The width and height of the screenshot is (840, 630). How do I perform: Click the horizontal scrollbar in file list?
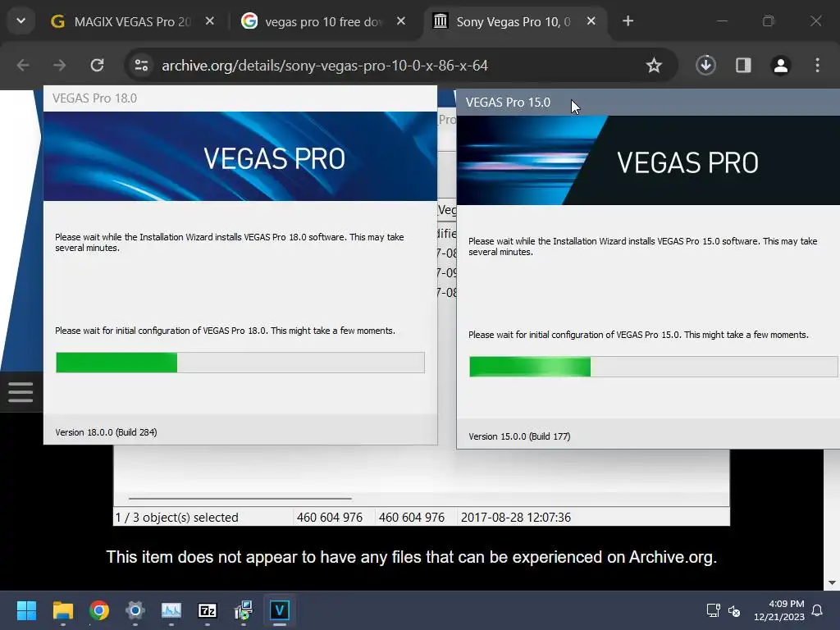click(x=240, y=498)
